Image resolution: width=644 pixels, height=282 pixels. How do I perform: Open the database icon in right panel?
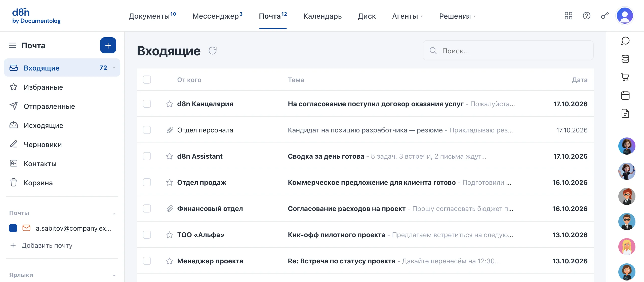(x=625, y=59)
